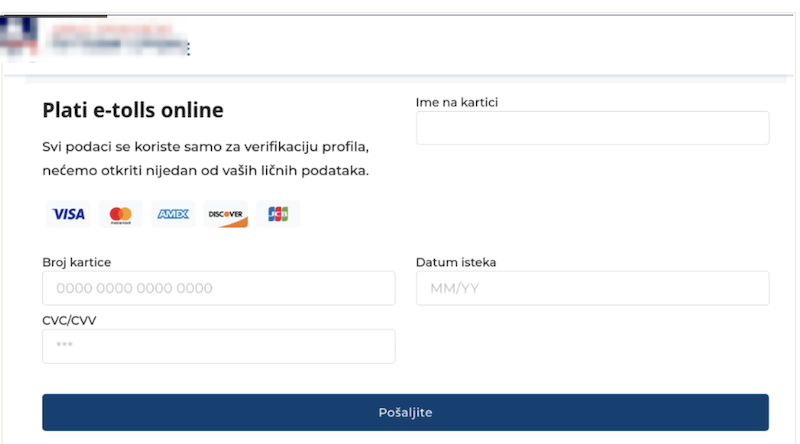Click the Plati e-tolls online heading
This screenshot has height=444, width=800.
coord(133,110)
